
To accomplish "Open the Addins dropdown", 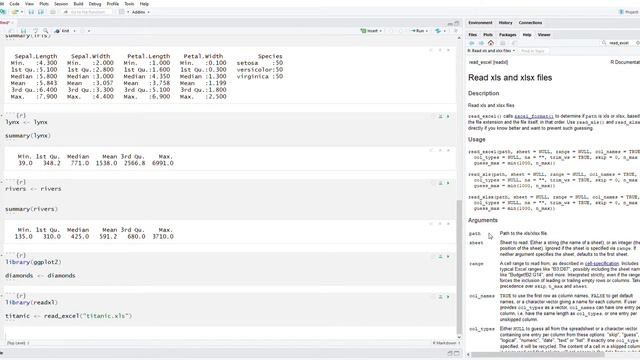I will click(140, 12).
